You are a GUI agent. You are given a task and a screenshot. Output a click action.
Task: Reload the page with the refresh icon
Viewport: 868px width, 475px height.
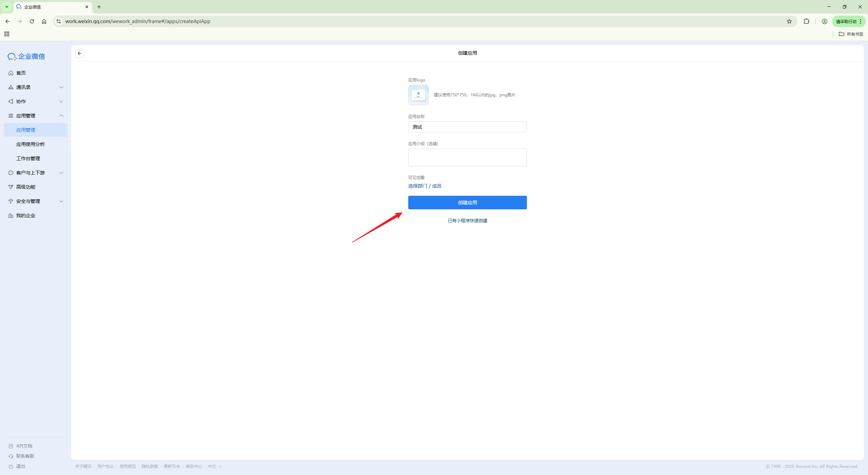[x=32, y=21]
